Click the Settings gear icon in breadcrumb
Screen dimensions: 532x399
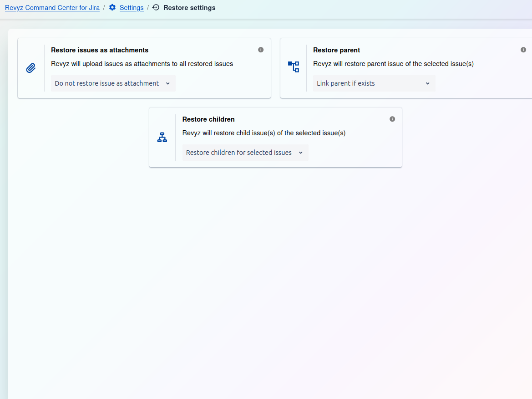[x=112, y=8]
